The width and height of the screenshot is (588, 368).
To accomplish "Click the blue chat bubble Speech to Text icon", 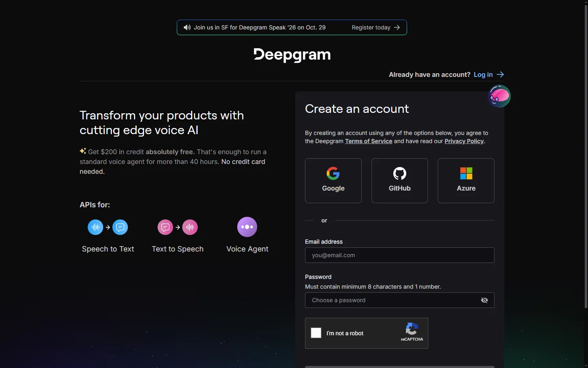I will tap(120, 227).
